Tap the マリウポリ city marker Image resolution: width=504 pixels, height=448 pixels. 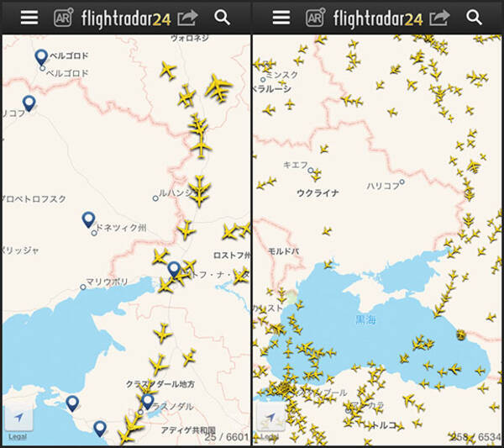pyautogui.click(x=83, y=287)
